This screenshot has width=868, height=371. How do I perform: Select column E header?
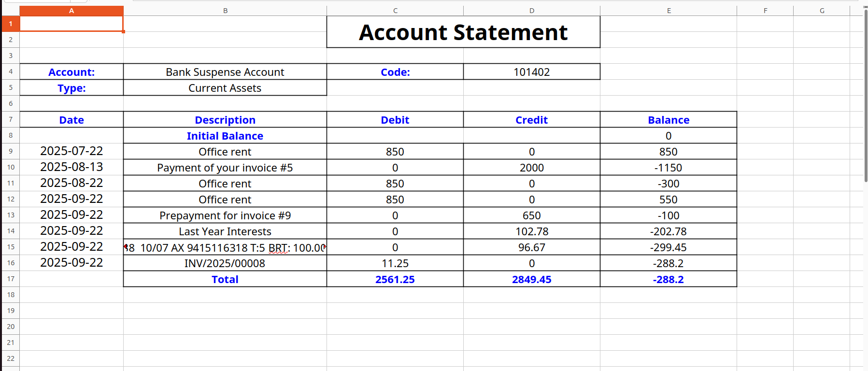point(669,11)
